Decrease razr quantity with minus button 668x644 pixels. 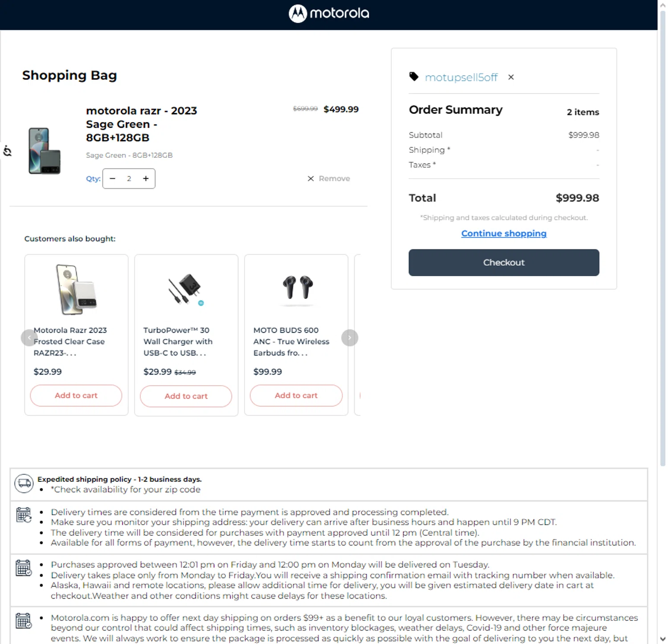(113, 179)
